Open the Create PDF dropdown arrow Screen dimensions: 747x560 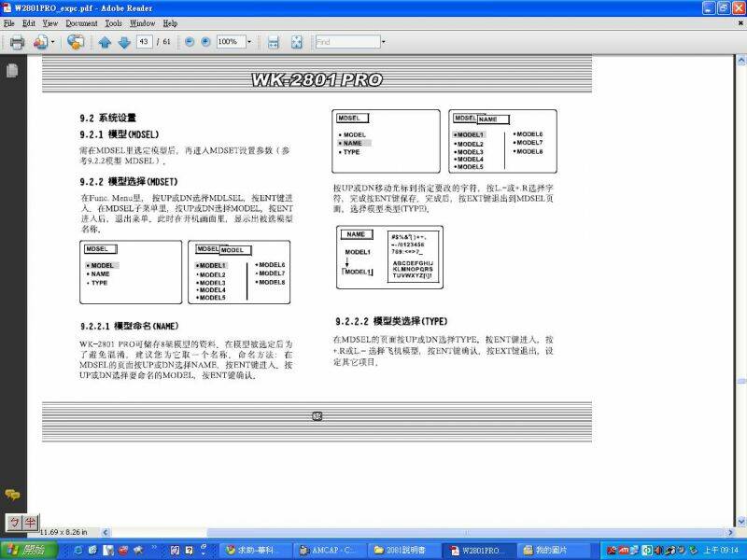pyautogui.click(x=52, y=42)
